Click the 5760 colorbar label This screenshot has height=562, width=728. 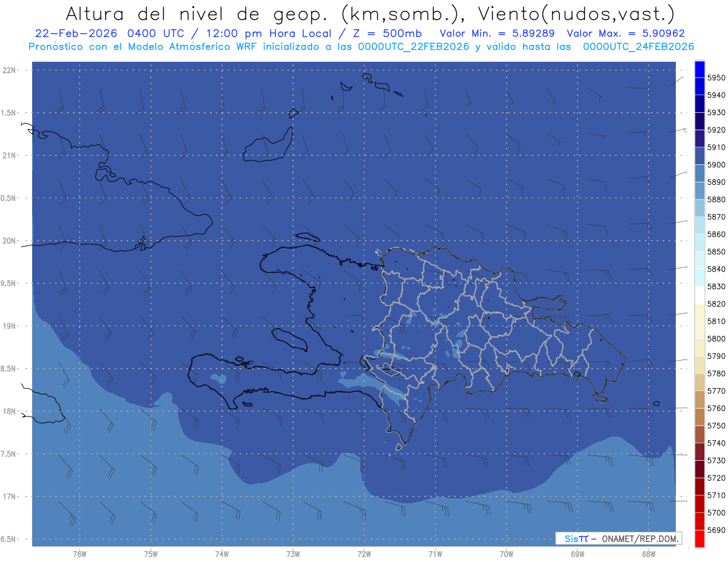pos(716,408)
